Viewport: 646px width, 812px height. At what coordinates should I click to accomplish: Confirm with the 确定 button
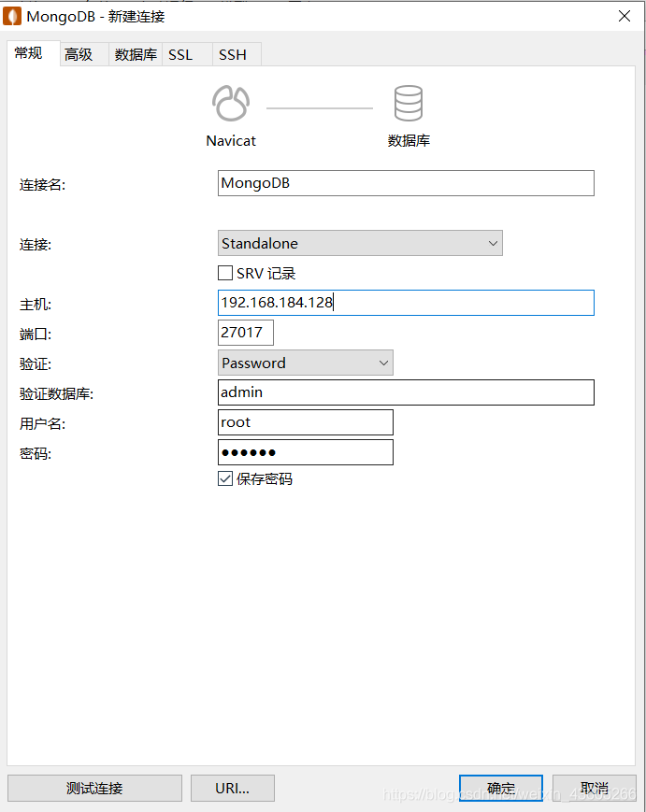[x=501, y=789]
